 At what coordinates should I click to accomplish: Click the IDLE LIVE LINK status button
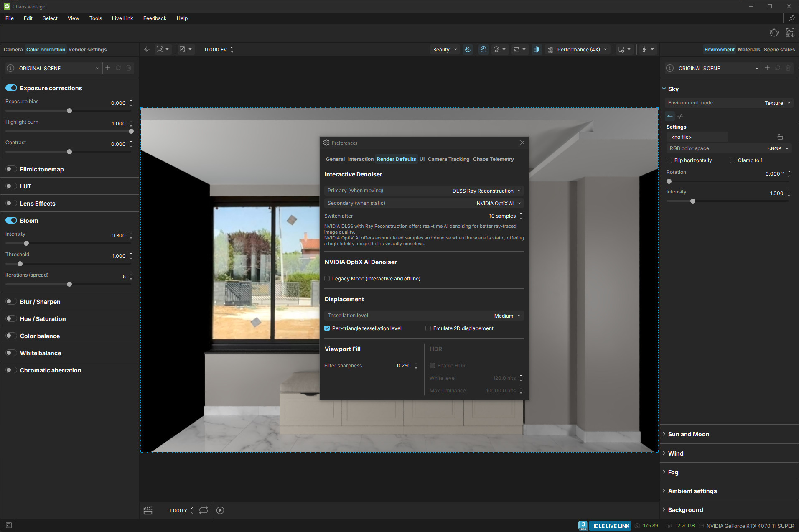pos(611,526)
